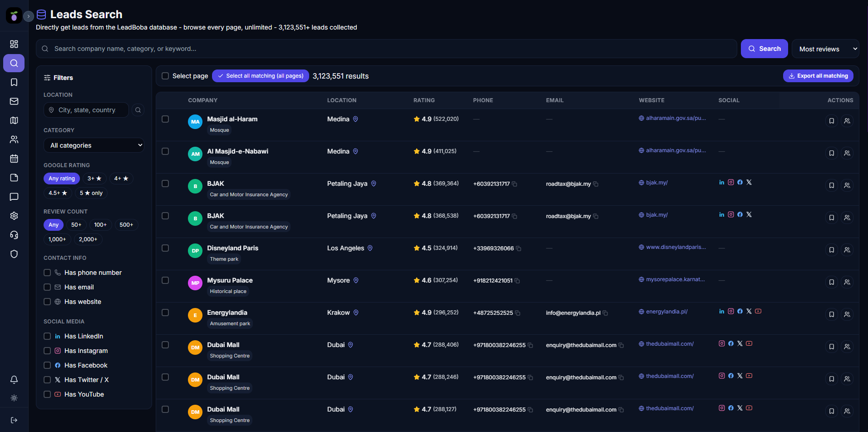Bookmark the Disneyland Paris lead
The width and height of the screenshot is (868, 432).
tap(832, 250)
